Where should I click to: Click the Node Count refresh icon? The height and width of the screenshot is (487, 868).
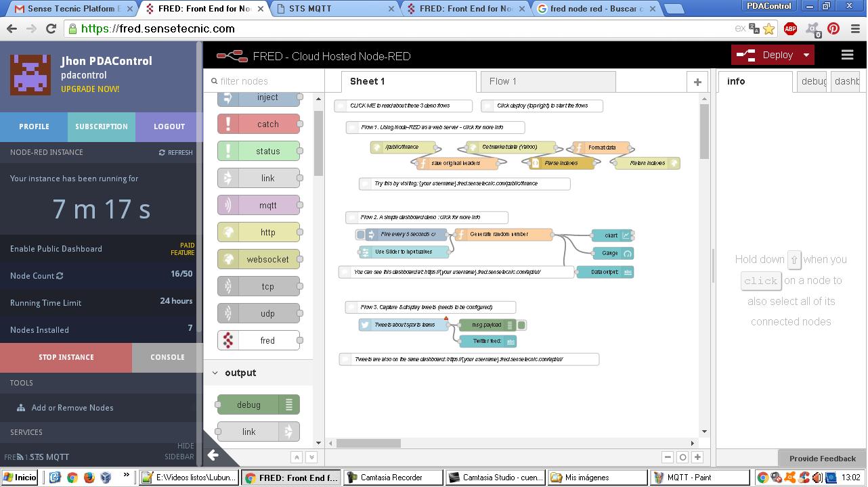[x=60, y=276]
